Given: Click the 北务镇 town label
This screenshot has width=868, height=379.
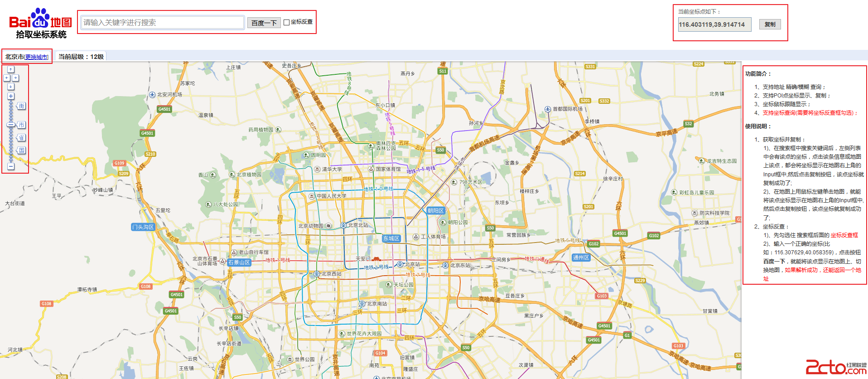Looking at the screenshot, I should pyautogui.click(x=717, y=94).
